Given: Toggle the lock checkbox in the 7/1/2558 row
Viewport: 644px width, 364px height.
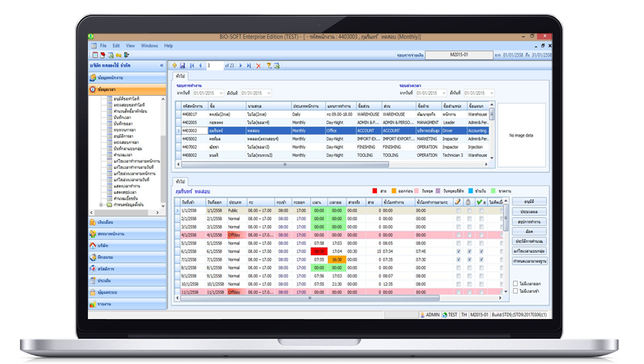Looking at the screenshot, I should tap(470, 259).
